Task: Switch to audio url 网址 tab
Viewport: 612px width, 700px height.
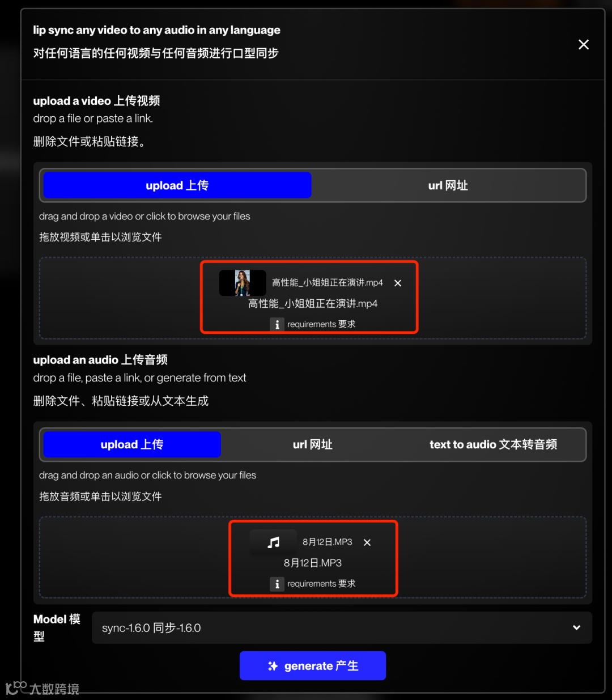Action: [312, 444]
